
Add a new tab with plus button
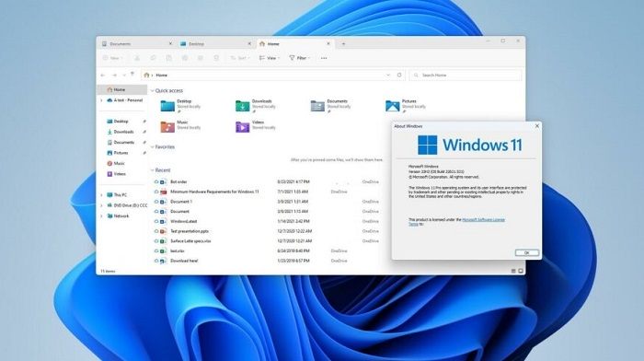tap(343, 43)
